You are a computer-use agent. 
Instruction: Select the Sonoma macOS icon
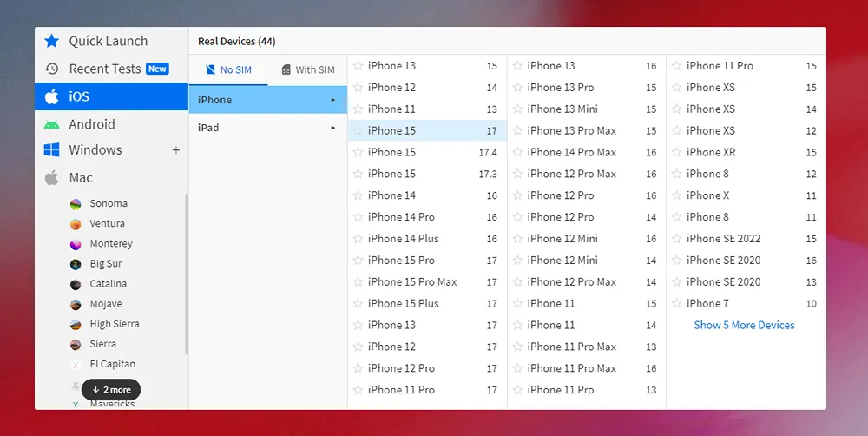pos(76,204)
